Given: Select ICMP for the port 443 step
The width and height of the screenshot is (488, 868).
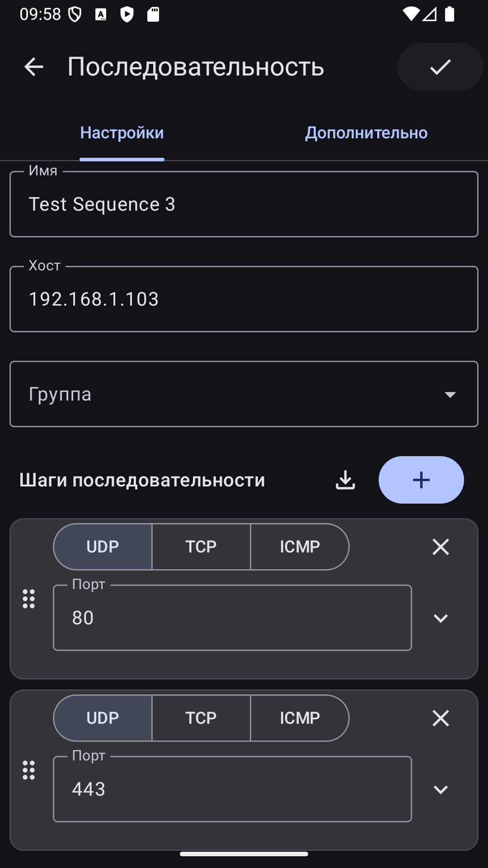Looking at the screenshot, I should click(x=300, y=718).
